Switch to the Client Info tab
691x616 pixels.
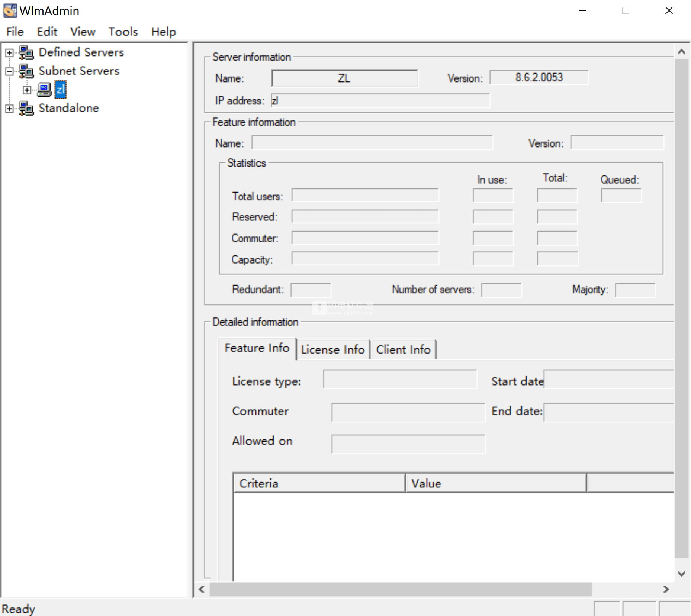coord(403,349)
